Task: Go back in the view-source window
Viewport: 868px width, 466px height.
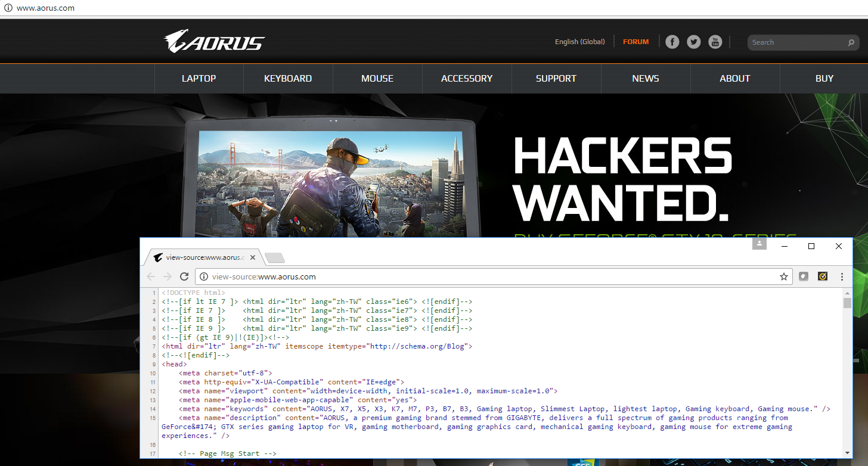Action: [x=151, y=277]
